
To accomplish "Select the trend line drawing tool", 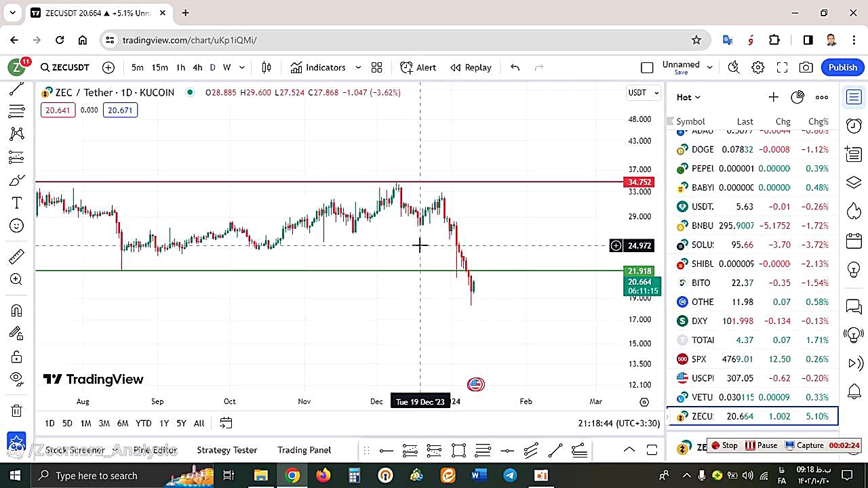I will coord(17,89).
